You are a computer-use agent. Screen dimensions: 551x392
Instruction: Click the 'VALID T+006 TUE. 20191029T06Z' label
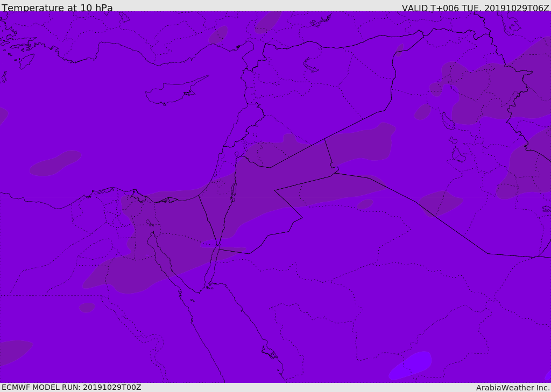(476, 8)
